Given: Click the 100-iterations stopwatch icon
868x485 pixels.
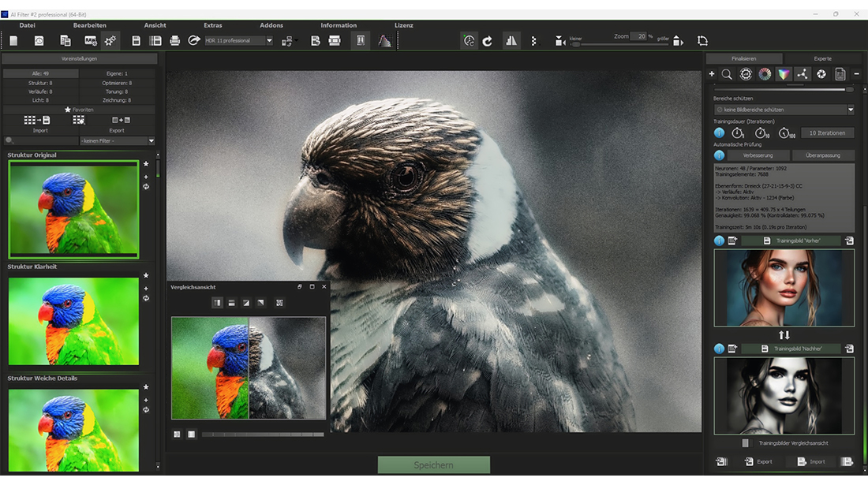Looking at the screenshot, I should point(784,133).
